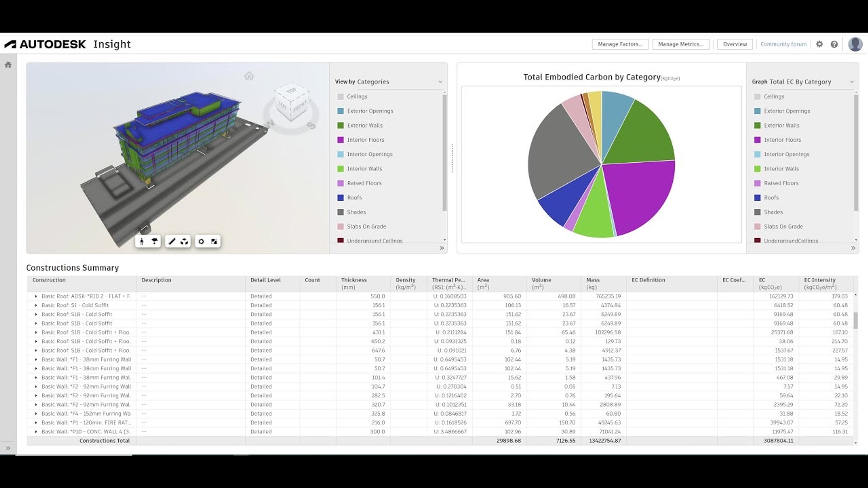This screenshot has height=488, width=868.
Task: Click the Constructions Total row label
Action: (x=105, y=441)
